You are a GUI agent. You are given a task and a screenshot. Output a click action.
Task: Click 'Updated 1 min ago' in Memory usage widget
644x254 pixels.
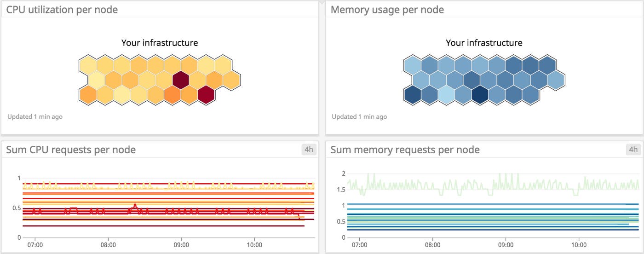coord(359,117)
